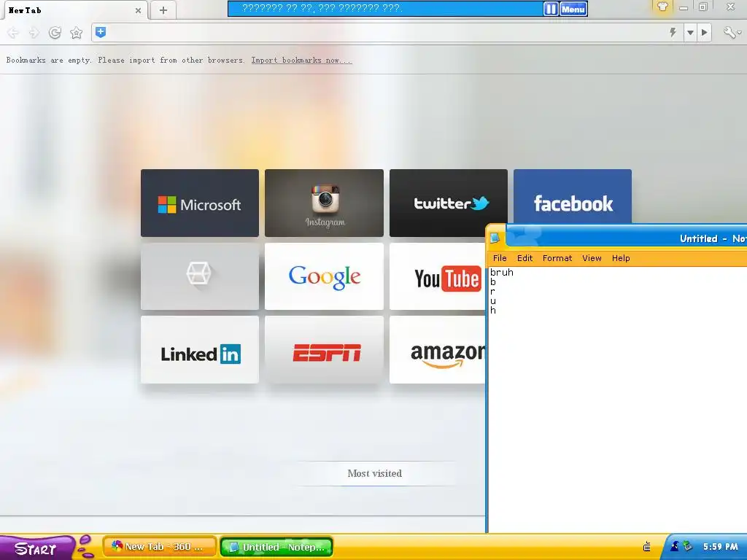
Task: Open Notepad View menu
Action: pos(592,258)
